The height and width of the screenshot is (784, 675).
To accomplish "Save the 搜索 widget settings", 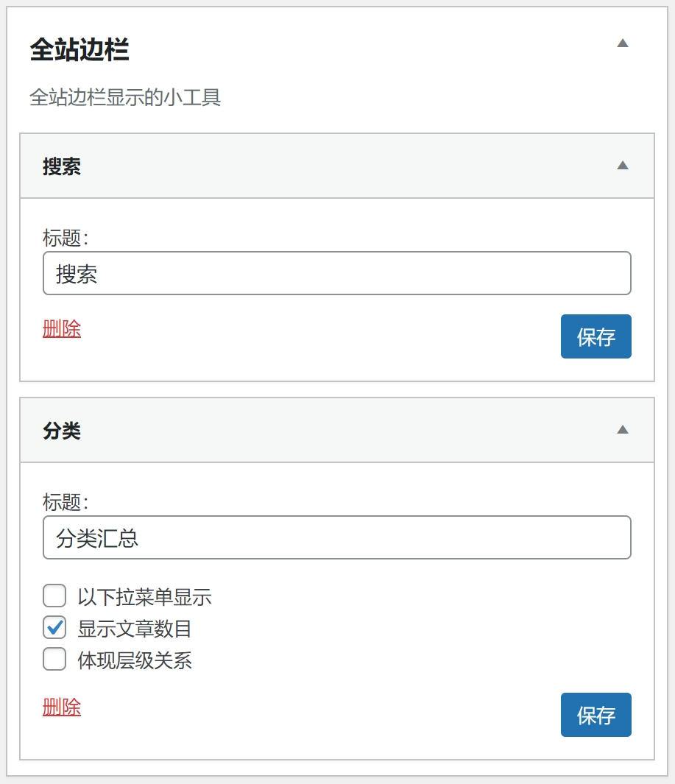I will click(x=596, y=336).
